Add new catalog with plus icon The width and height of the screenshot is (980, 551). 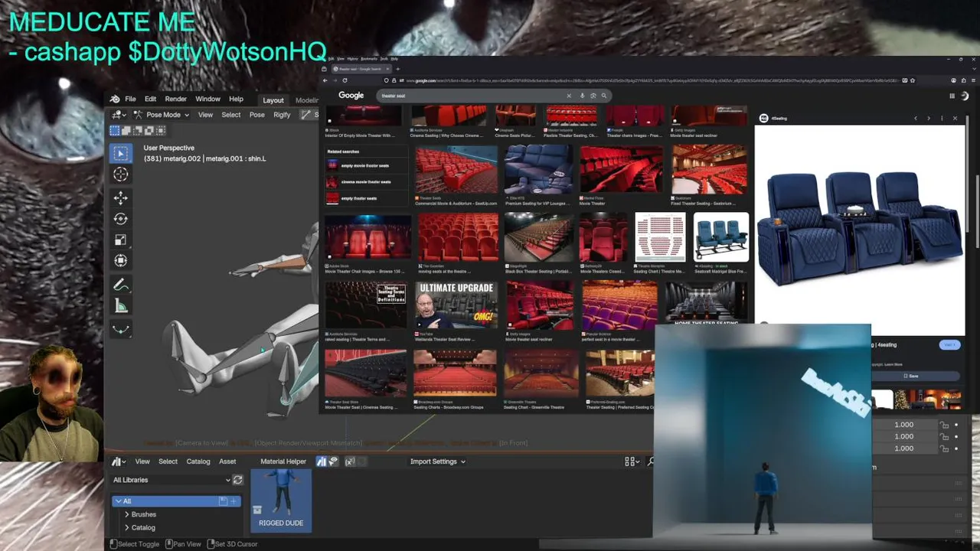click(x=234, y=501)
